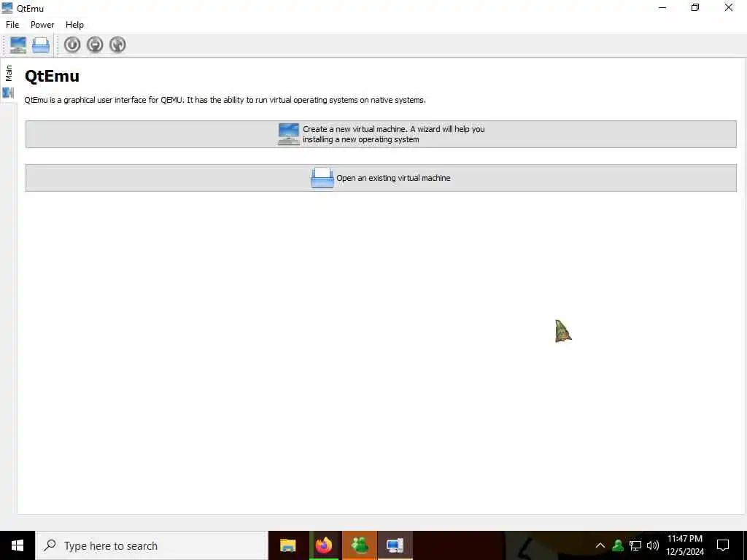Show hidden system tray icons
Screen dimensions: 747x560
click(600, 545)
